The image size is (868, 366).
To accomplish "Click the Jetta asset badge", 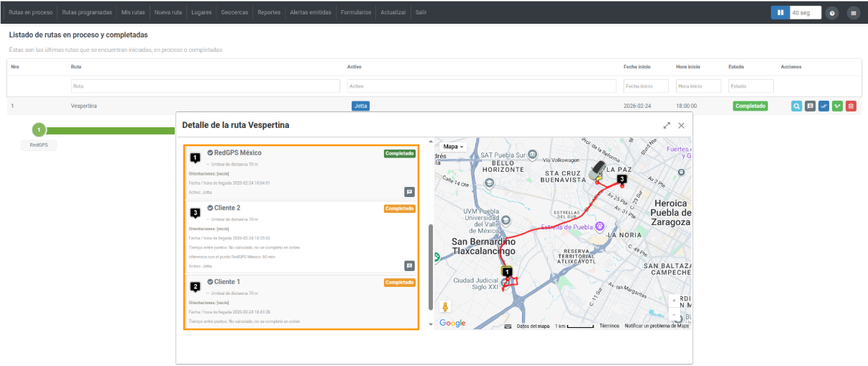I will [x=360, y=106].
